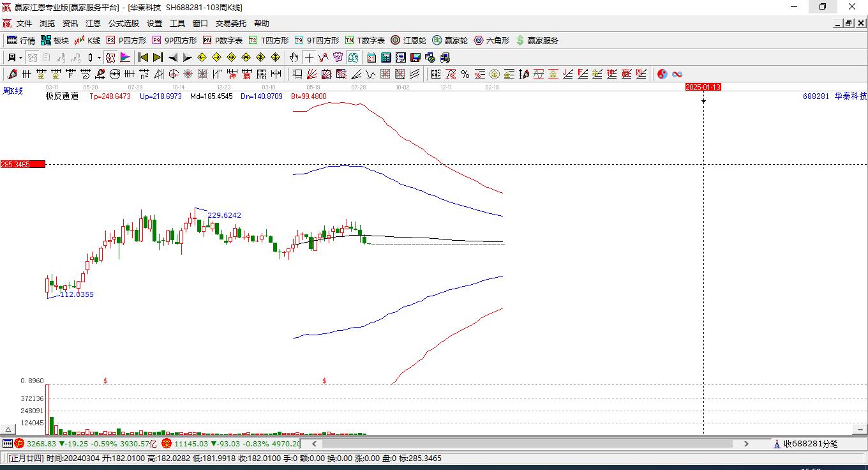Click the right-arrow button at chart's right edge
Screen dimensions: 868x470
point(861,430)
